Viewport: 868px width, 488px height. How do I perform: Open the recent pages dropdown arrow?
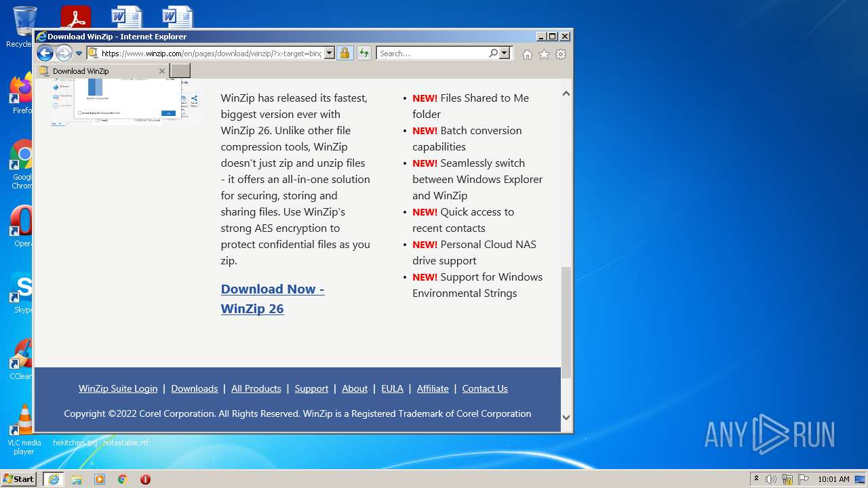pos(79,54)
